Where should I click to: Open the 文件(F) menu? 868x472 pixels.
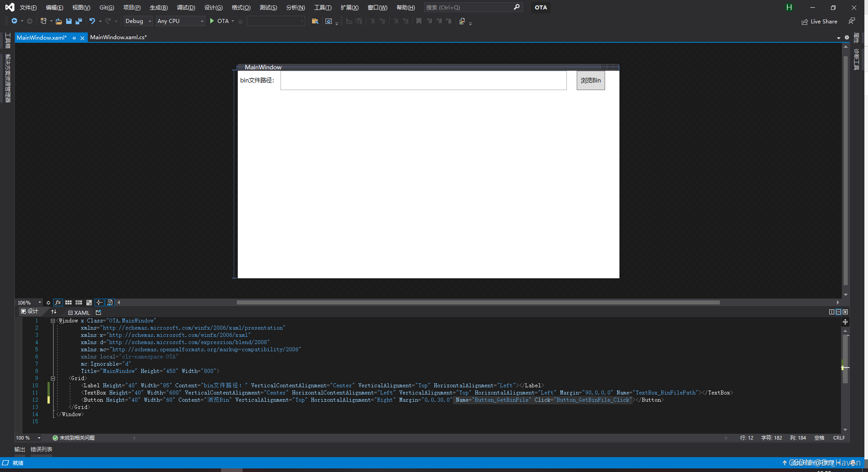28,8
